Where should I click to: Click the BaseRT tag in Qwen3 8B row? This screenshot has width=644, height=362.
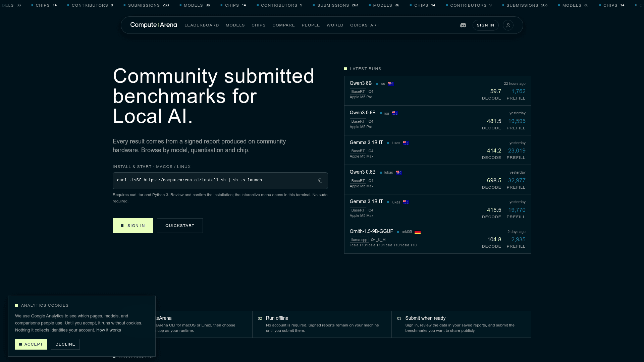pos(358,92)
